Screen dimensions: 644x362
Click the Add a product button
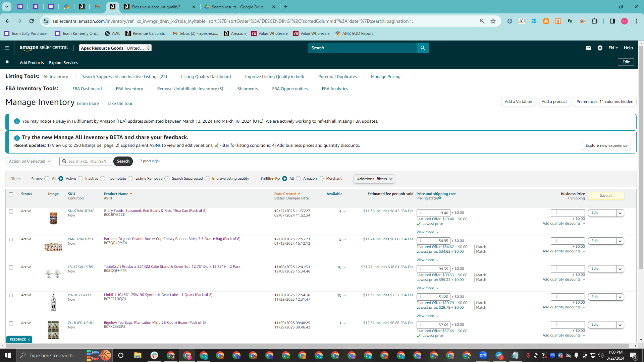coord(554,102)
